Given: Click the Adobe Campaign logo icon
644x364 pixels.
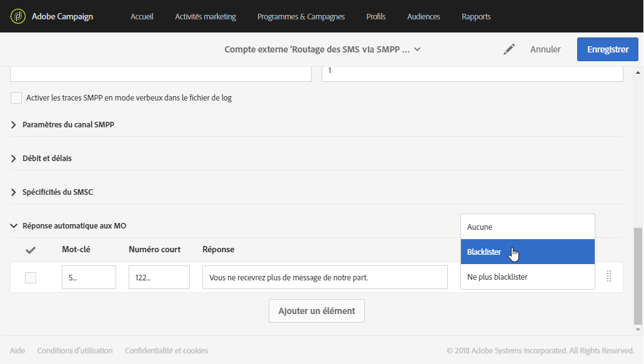Looking at the screenshot, I should (x=18, y=16).
